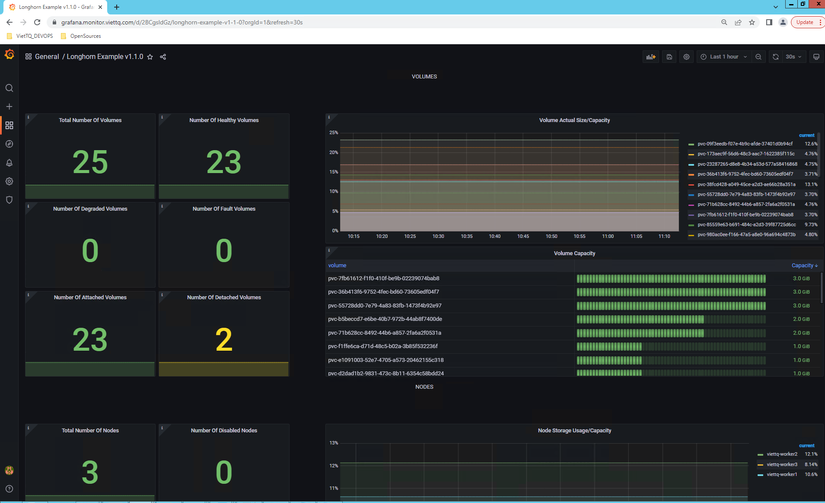The width and height of the screenshot is (825, 503).
Task: Open Grafana search from the sidebar
Action: tap(9, 88)
